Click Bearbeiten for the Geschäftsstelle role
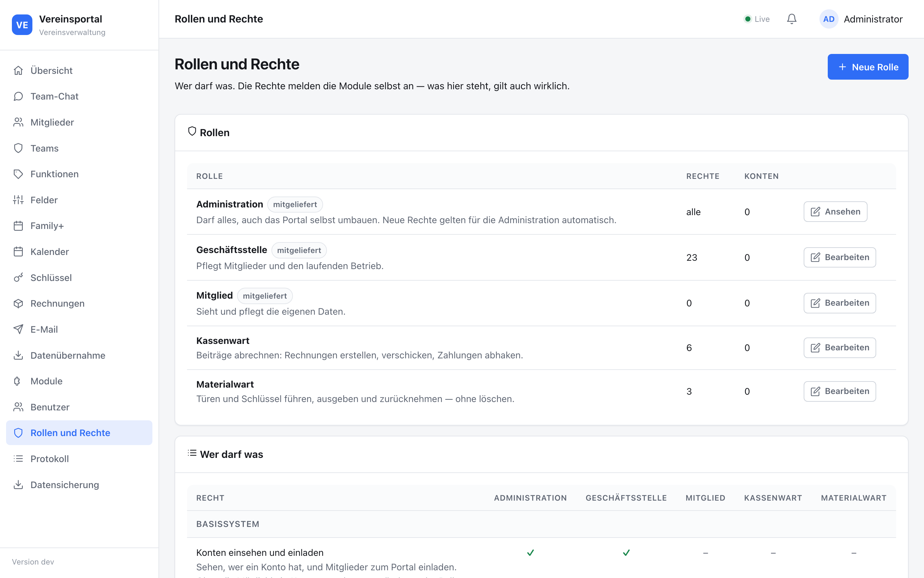 (x=840, y=257)
